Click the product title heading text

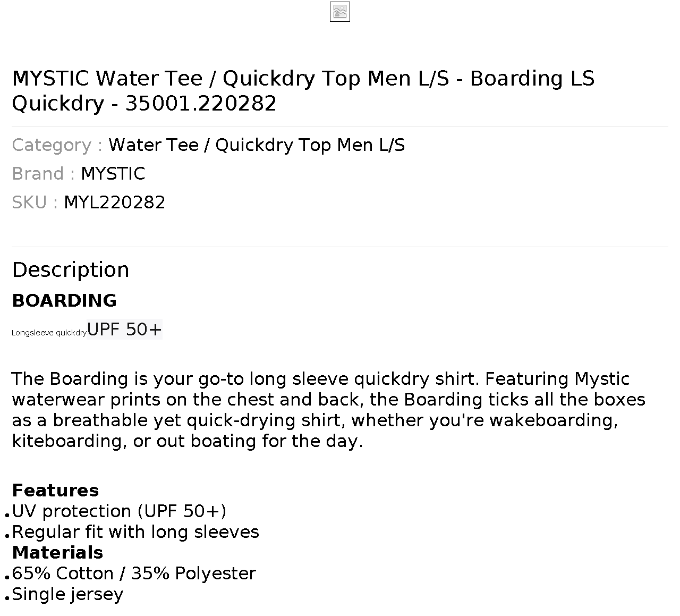(x=303, y=90)
